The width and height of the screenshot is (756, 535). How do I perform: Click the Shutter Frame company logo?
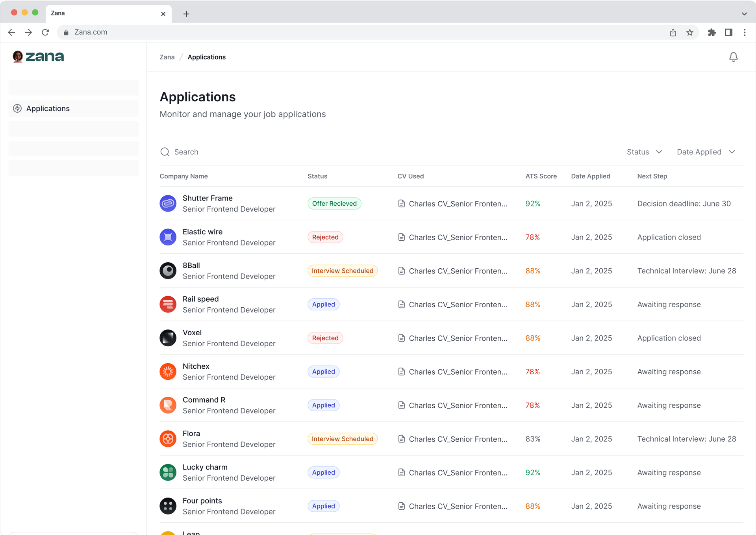[168, 204]
